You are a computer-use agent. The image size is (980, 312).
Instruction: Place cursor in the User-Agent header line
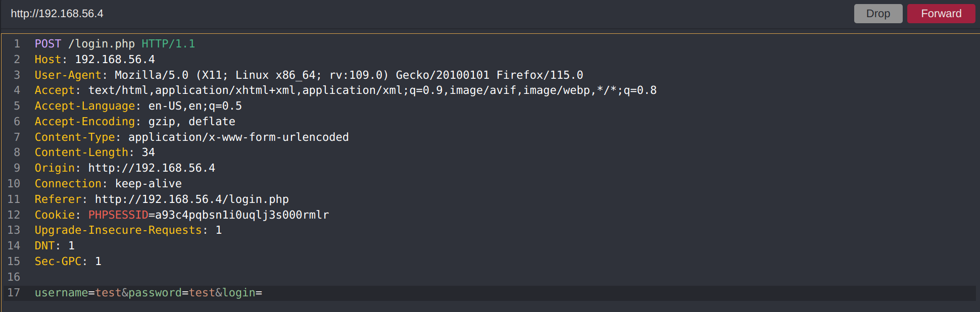(308, 75)
